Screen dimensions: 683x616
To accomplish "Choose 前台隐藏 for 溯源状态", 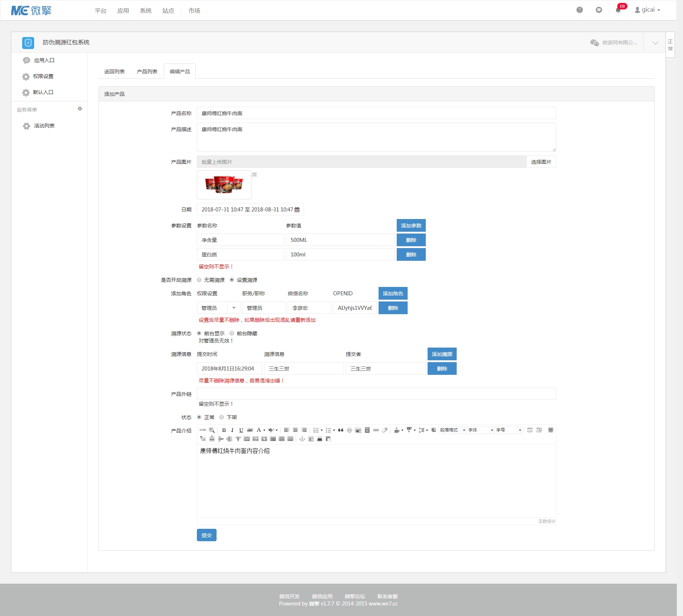I will tap(232, 333).
